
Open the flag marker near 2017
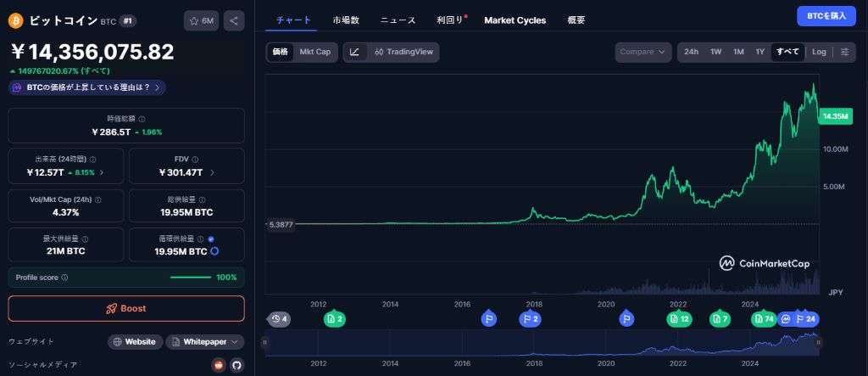pyautogui.click(x=489, y=318)
